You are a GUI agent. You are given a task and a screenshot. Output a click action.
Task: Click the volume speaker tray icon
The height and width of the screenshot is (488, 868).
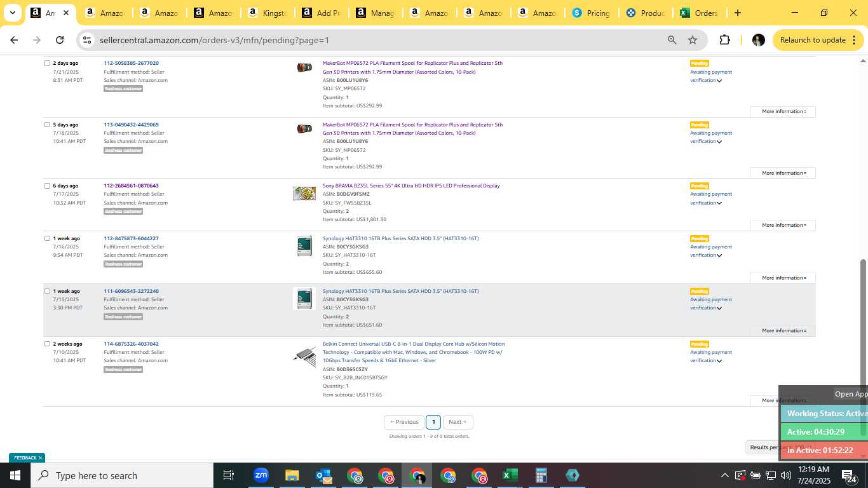point(785,475)
